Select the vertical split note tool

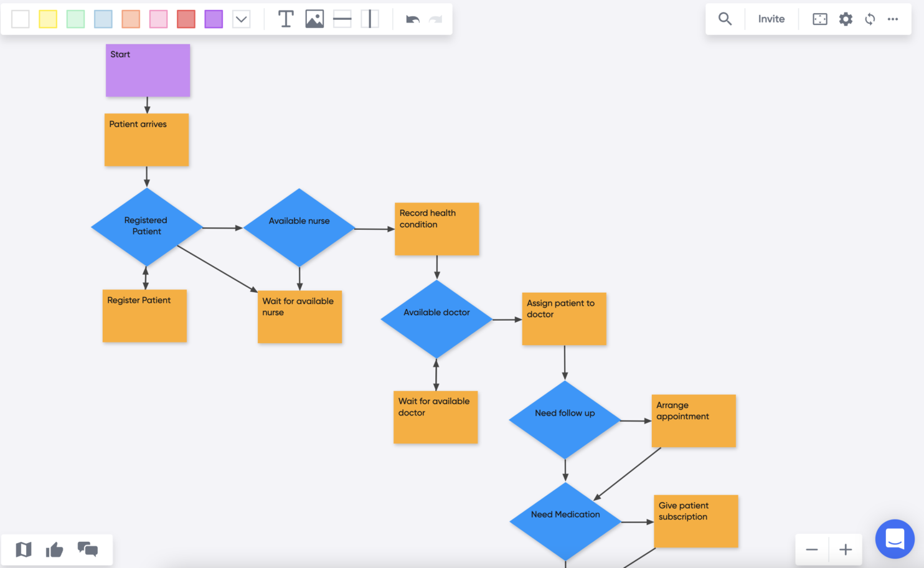(370, 19)
